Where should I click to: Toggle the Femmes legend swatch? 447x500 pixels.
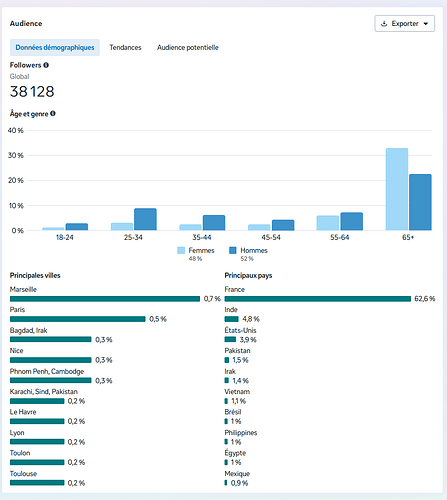[181, 250]
